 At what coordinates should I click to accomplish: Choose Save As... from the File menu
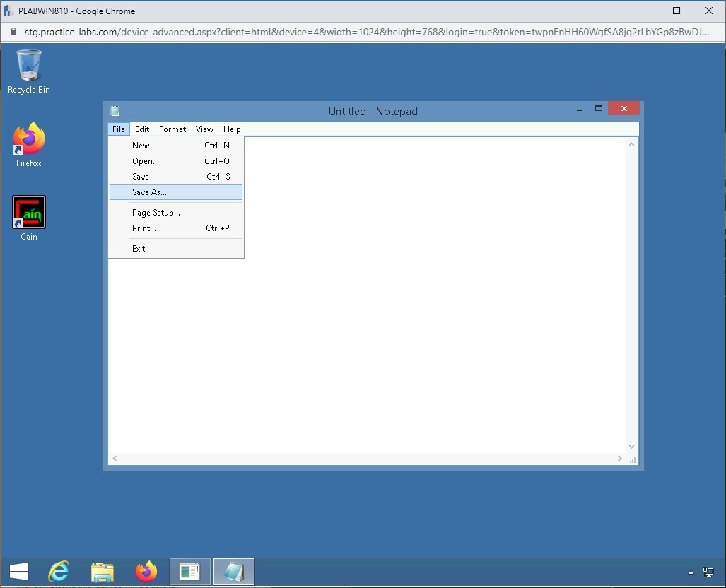(149, 192)
